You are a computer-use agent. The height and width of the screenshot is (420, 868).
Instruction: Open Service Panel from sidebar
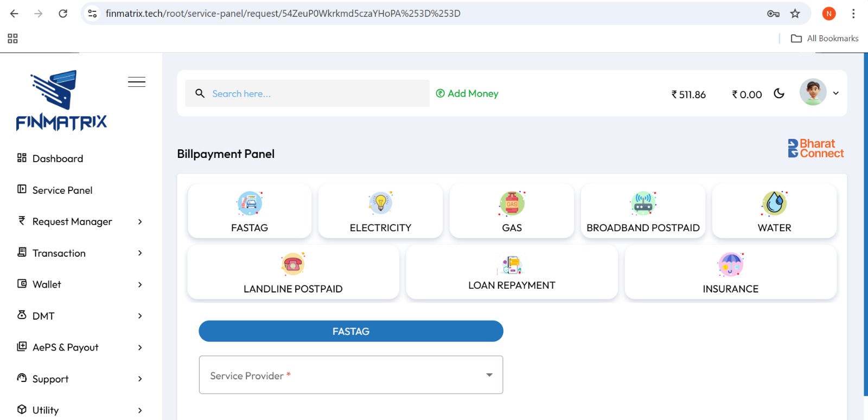pos(62,190)
